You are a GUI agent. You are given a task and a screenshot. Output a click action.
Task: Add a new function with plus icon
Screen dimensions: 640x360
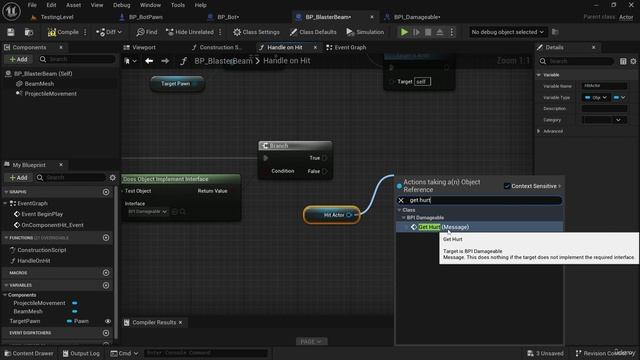[106, 238]
